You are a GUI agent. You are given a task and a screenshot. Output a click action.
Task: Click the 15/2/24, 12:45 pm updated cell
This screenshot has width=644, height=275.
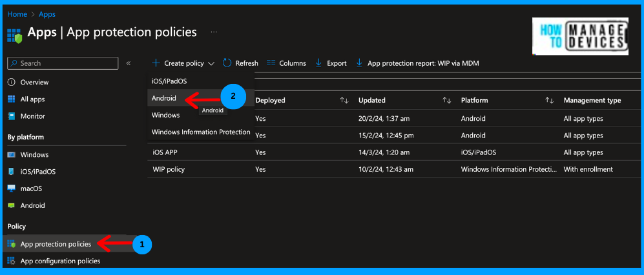(x=386, y=136)
